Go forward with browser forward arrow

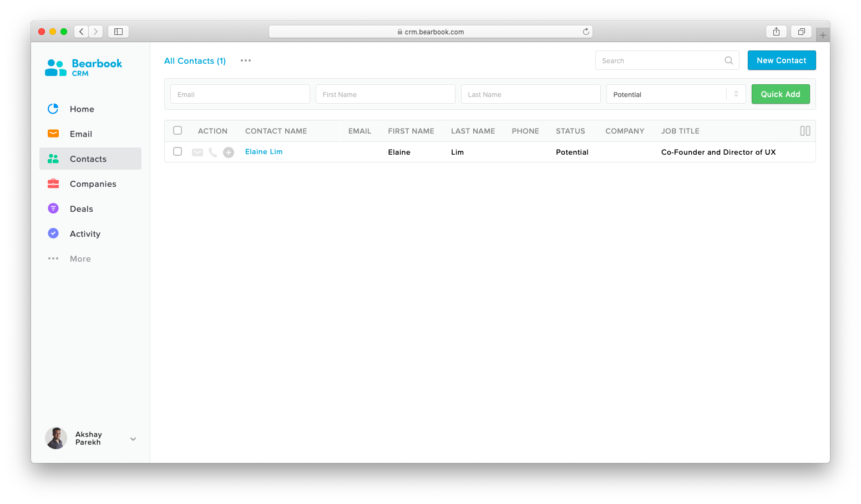tap(95, 32)
